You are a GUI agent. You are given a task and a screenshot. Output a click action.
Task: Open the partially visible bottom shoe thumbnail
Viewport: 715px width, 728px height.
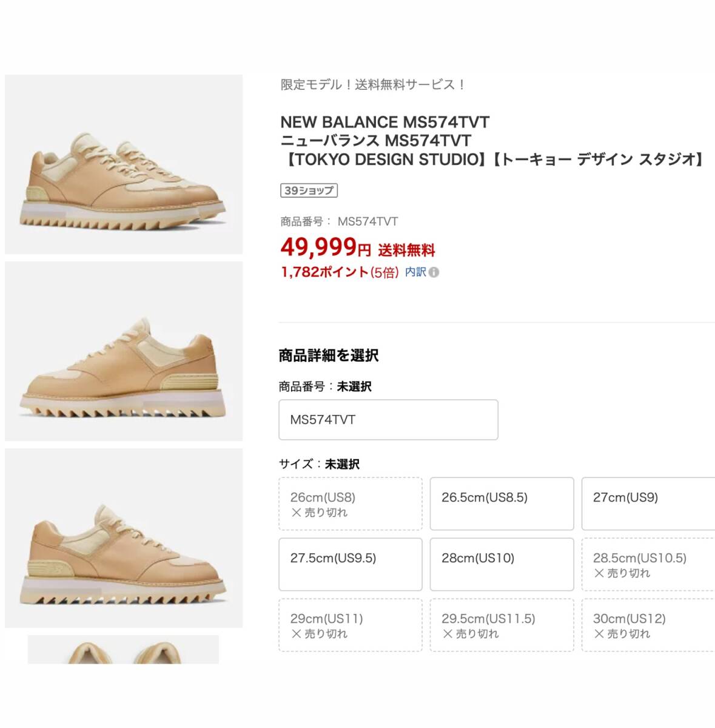coord(123,649)
